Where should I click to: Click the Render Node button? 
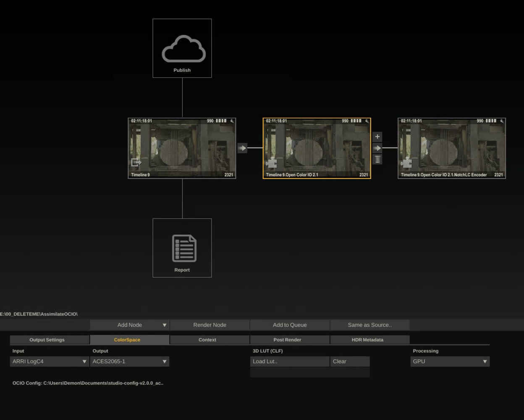[x=210, y=325]
